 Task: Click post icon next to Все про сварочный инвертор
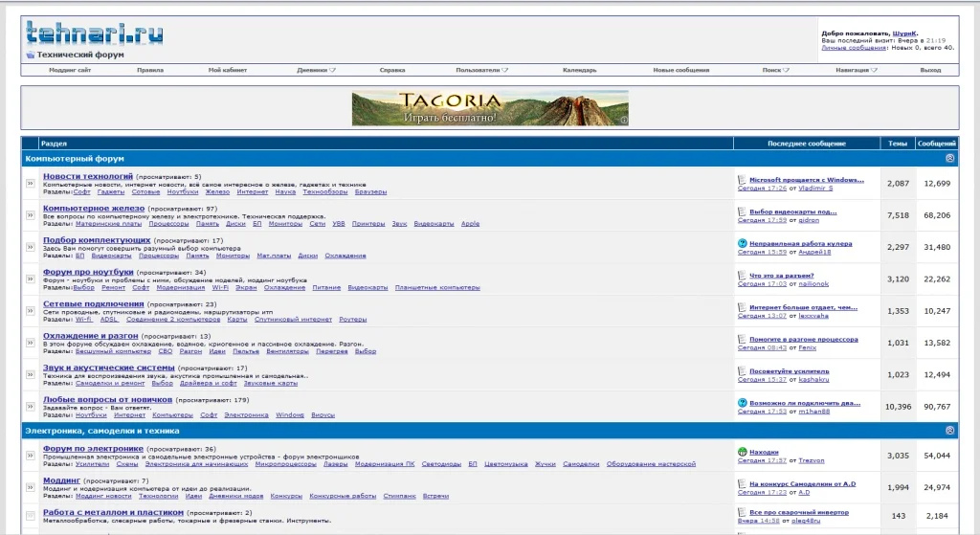tap(742, 512)
